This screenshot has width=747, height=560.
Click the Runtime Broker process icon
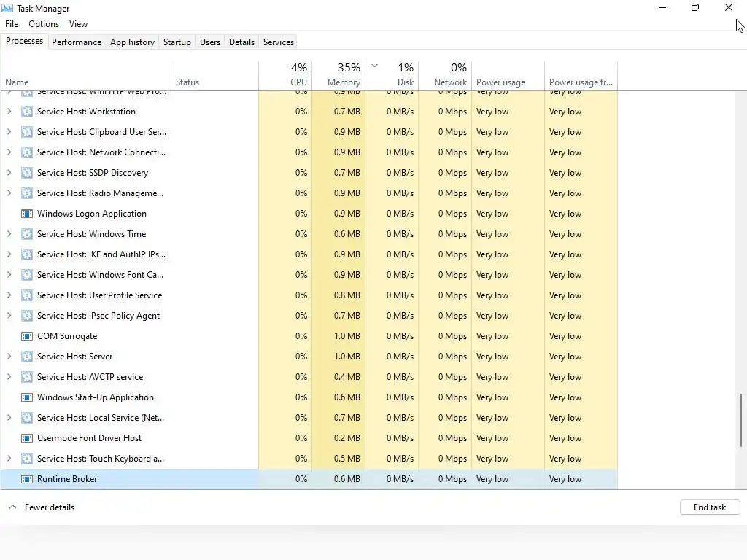tap(27, 479)
